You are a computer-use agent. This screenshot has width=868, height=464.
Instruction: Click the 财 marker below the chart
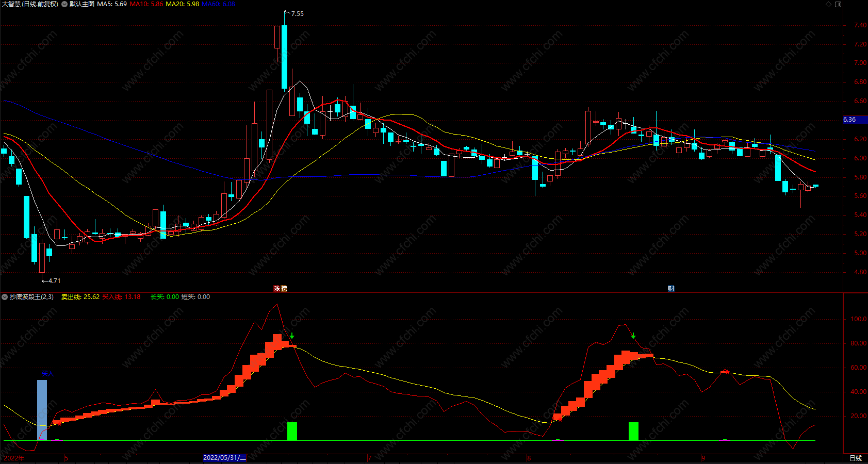(671, 289)
